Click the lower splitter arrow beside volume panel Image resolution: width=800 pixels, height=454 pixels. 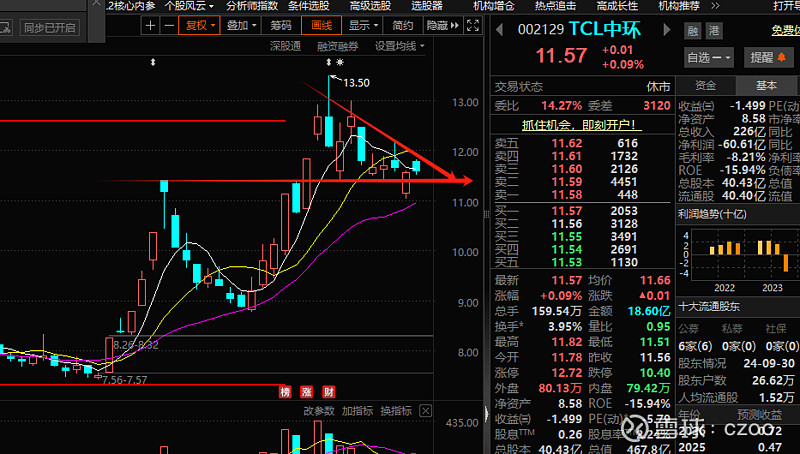tap(487, 413)
